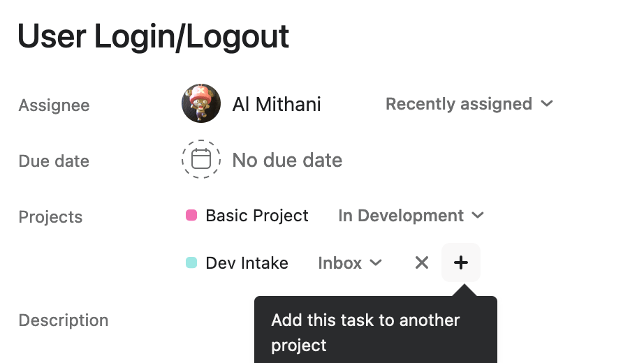The width and height of the screenshot is (644, 363).
Task: Edit the User Login/Logout task title
Action: click(x=154, y=36)
